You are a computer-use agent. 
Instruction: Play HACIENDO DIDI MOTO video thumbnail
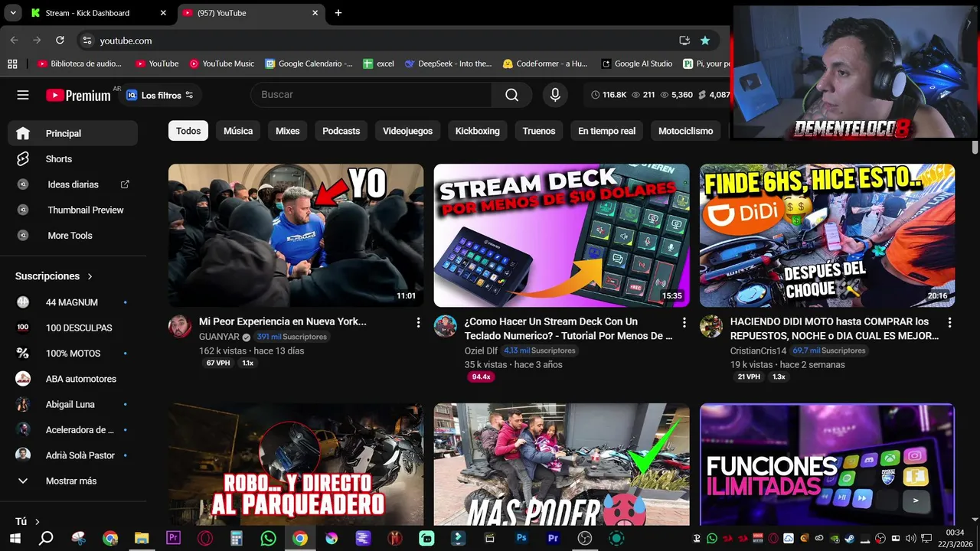pyautogui.click(x=827, y=236)
